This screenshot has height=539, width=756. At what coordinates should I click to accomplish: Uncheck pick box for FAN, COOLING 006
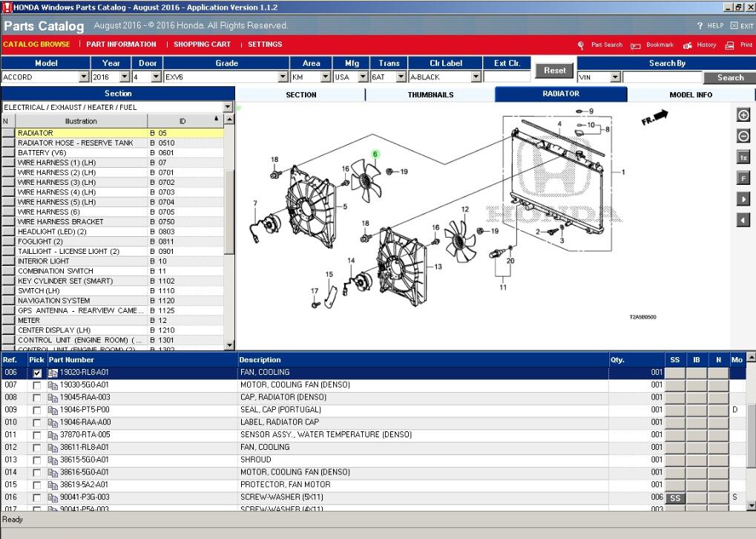point(37,373)
